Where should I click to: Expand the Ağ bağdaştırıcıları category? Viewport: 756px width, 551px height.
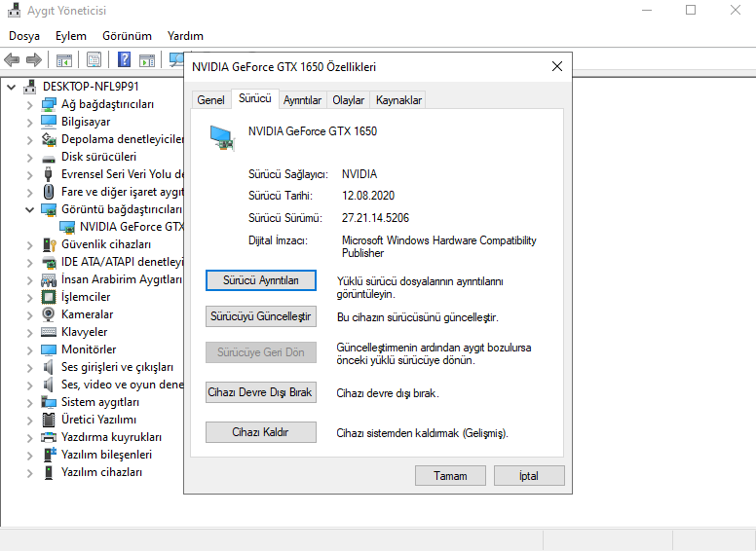click(x=30, y=105)
